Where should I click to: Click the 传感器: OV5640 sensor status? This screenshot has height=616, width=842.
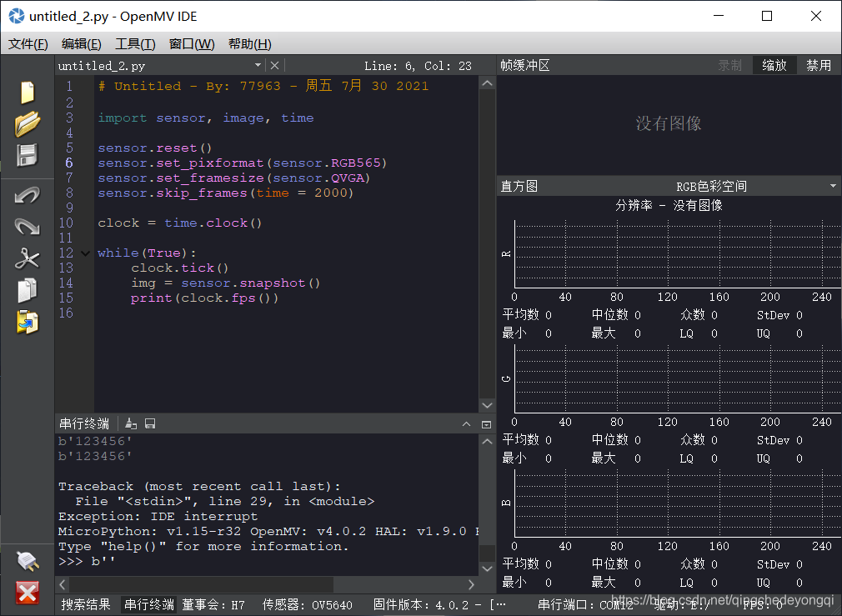coord(307,605)
